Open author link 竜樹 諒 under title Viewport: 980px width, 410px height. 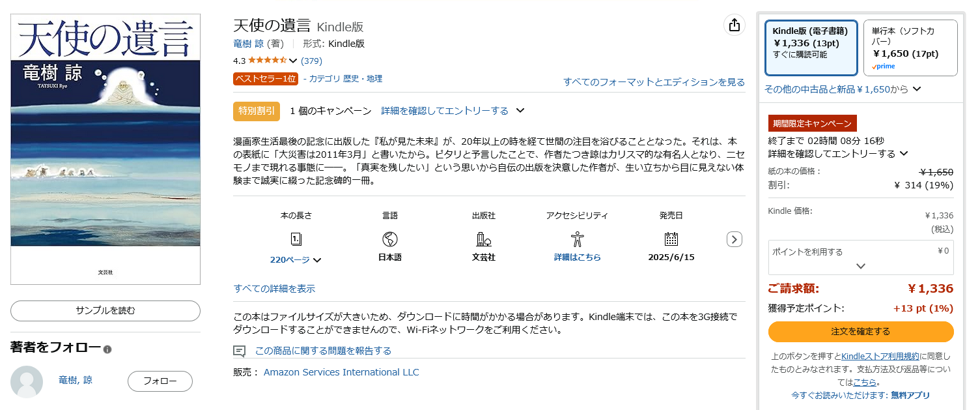(x=249, y=44)
